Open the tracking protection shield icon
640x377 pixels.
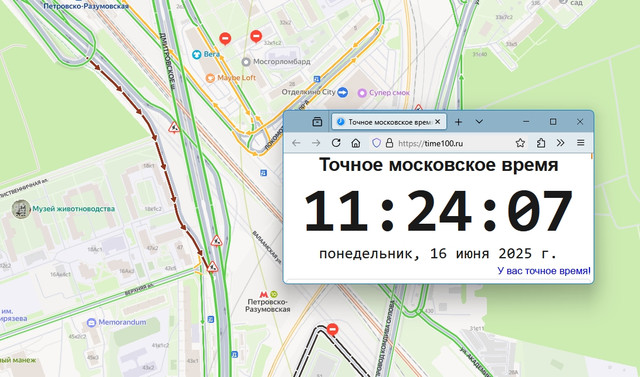[376, 142]
